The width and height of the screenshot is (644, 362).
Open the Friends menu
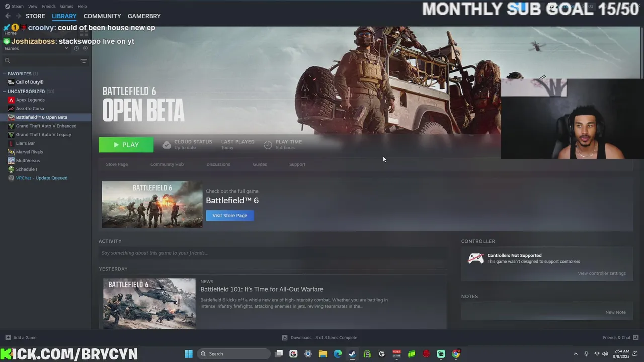[x=49, y=6]
